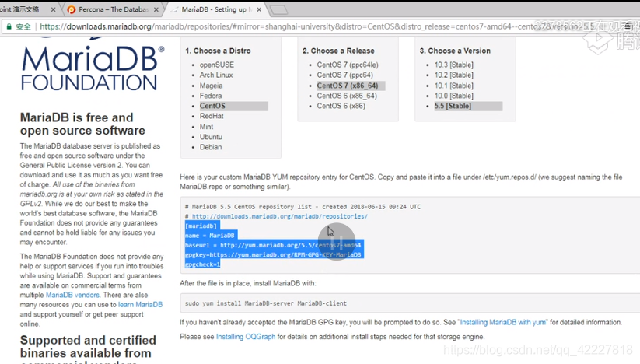Choose version 10.3 [Stable]

pos(453,65)
